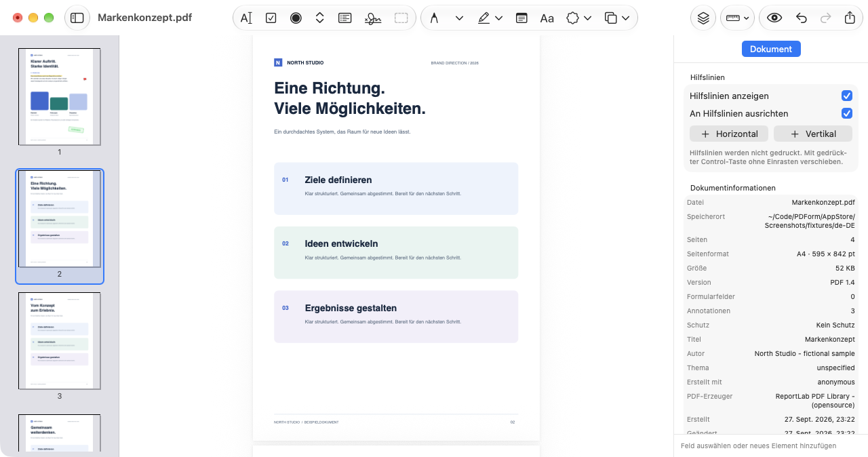The width and height of the screenshot is (868, 457).
Task: Select the Aa text annotation tool
Action: tap(547, 18)
